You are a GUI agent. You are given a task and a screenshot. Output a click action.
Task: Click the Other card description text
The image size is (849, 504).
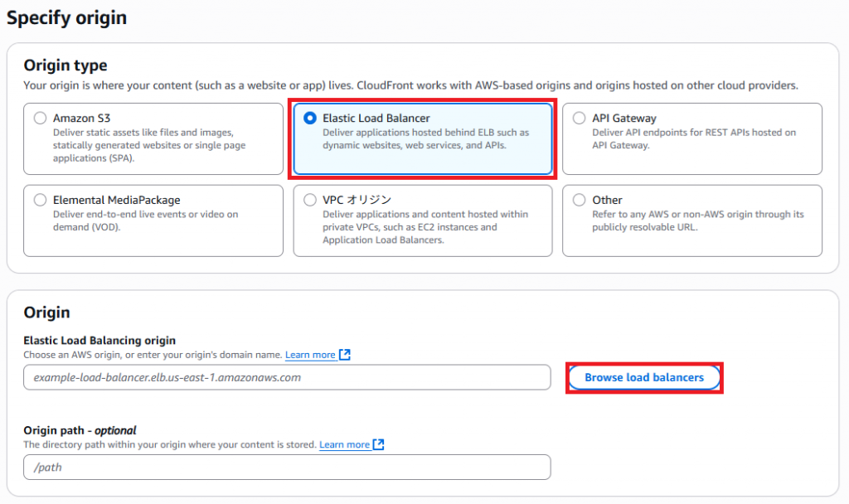(698, 220)
